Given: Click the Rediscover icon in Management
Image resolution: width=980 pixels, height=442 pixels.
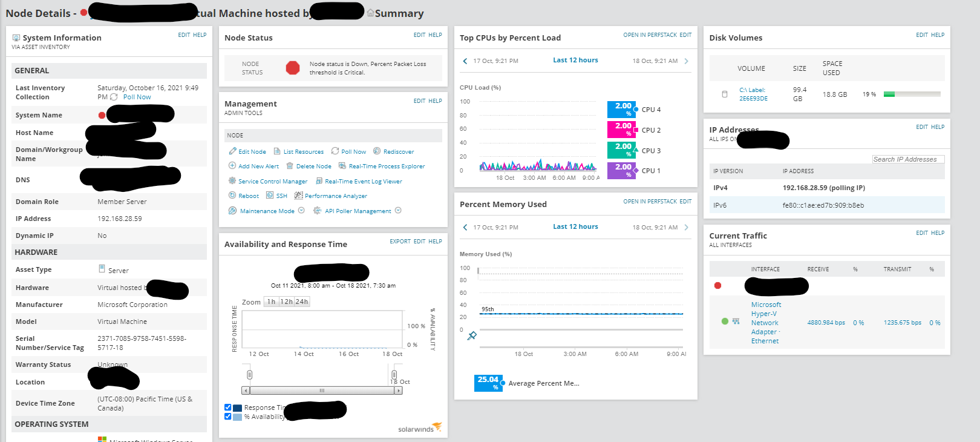Looking at the screenshot, I should pos(377,151).
